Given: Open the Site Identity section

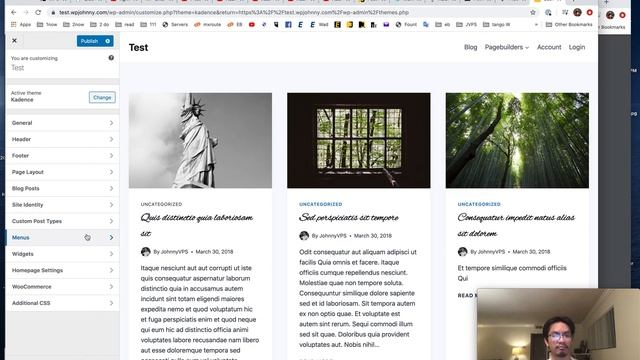Looking at the screenshot, I should [62, 204].
